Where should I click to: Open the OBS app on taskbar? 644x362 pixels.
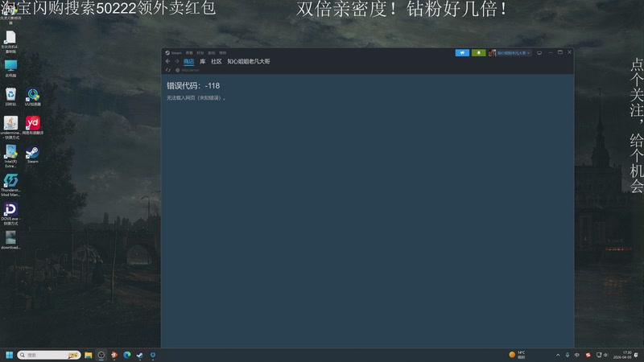click(x=101, y=355)
